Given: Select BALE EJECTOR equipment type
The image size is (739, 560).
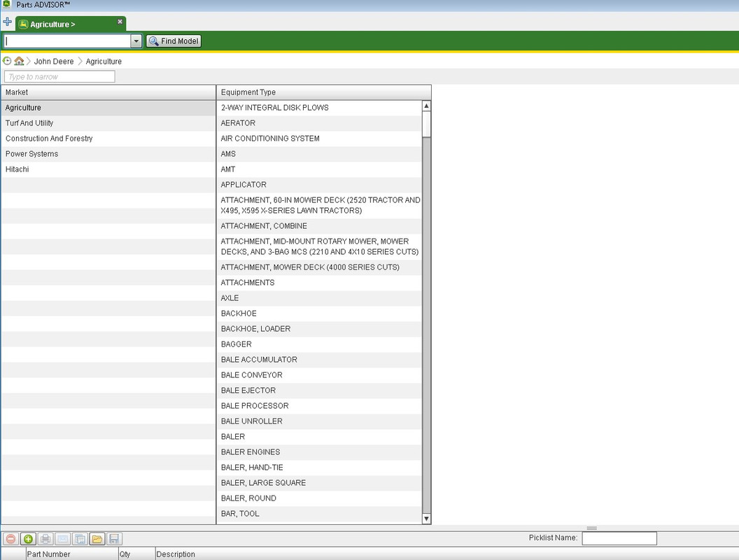Looking at the screenshot, I should (x=319, y=391).
